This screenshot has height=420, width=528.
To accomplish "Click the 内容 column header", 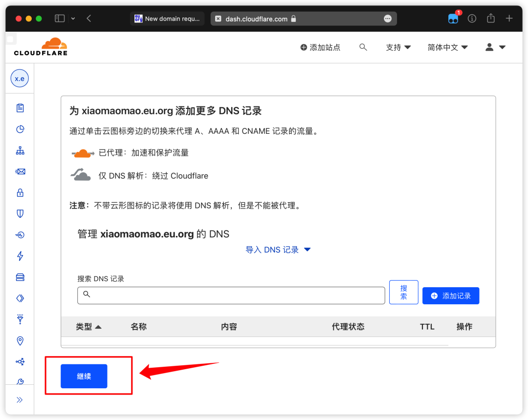I will (x=229, y=327).
